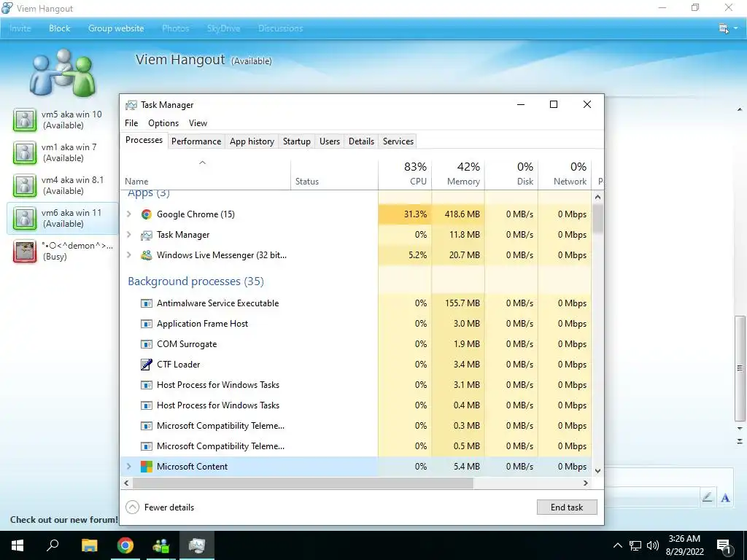Click the Application Frame Host icon
This screenshot has width=747, height=560.
click(x=146, y=324)
